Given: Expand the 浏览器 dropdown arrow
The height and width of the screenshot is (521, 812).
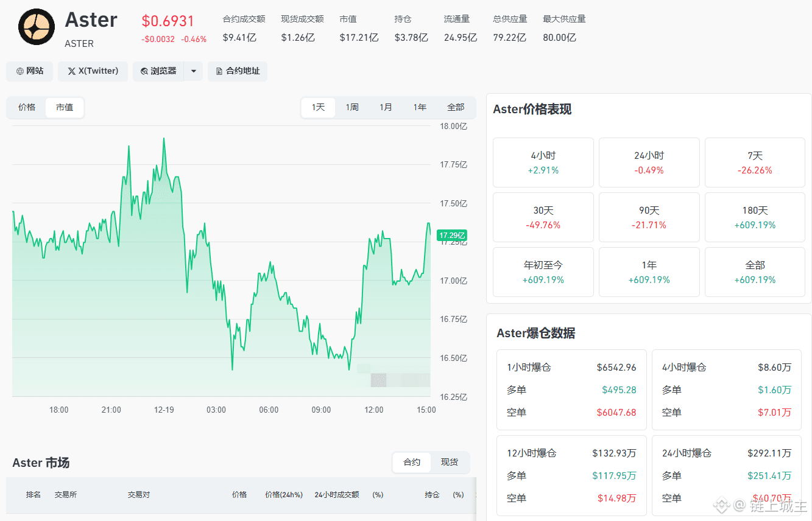Looking at the screenshot, I should coord(193,71).
